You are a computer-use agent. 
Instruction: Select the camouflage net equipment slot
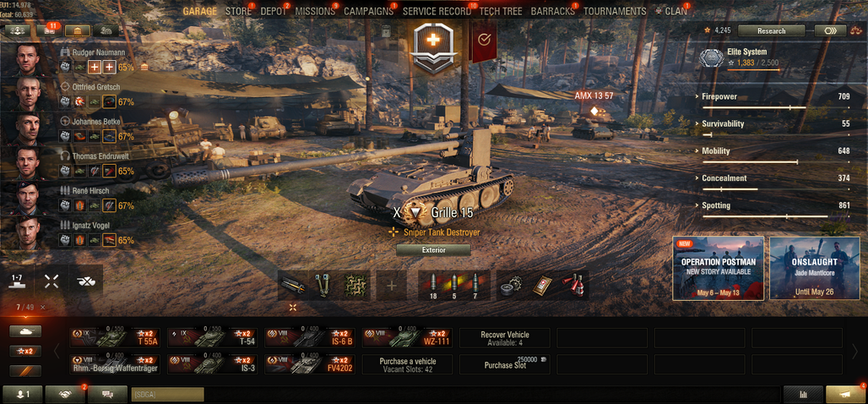tap(355, 285)
